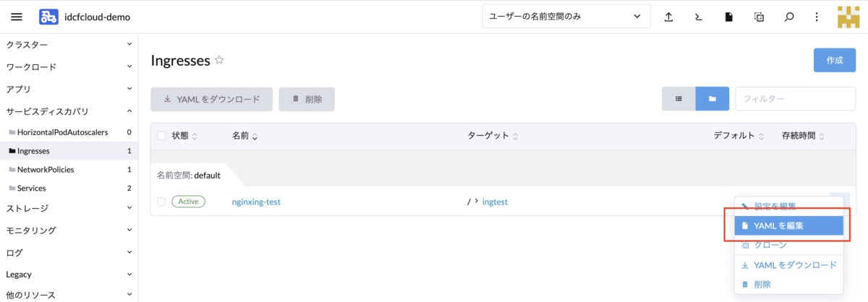868x302 pixels.
Task: Open the hamburger navigation menu
Action: (17, 17)
